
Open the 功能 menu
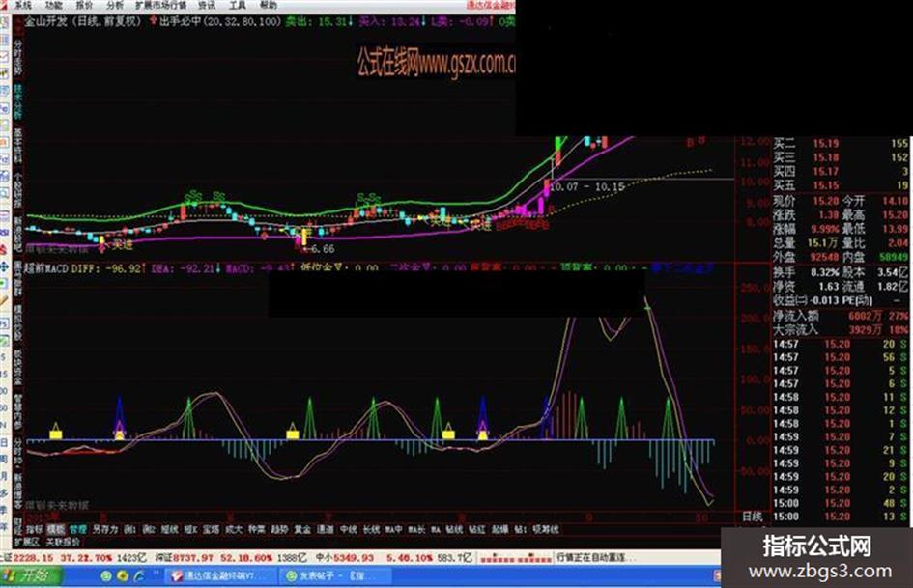[x=53, y=5]
